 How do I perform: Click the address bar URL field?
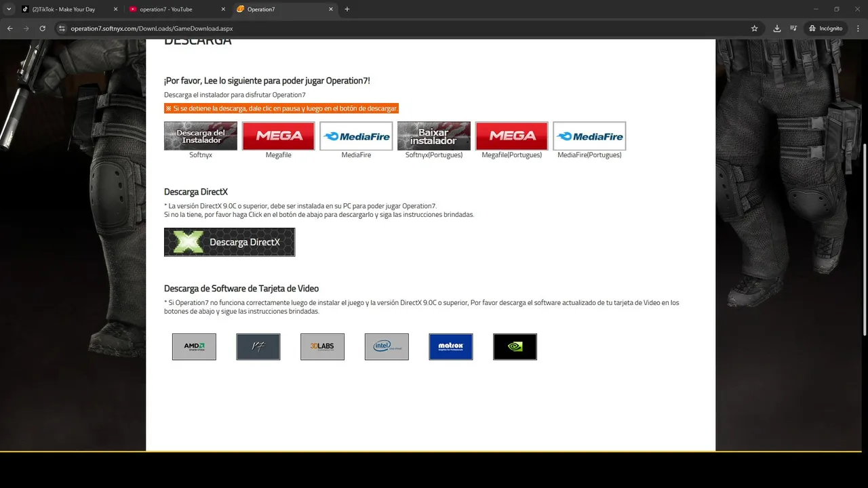click(x=407, y=28)
